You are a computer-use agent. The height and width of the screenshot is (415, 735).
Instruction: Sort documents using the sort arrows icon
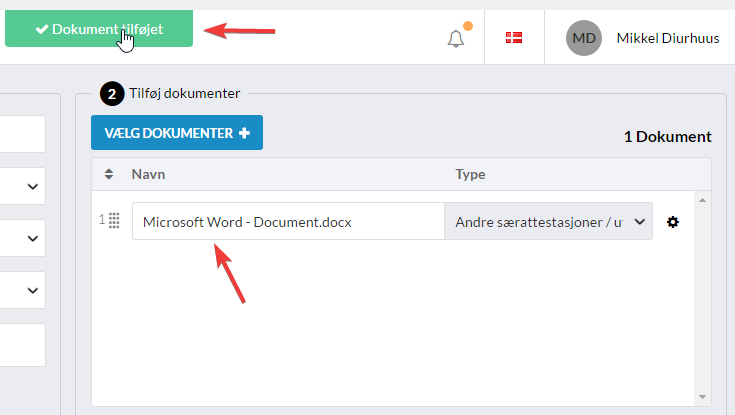click(x=109, y=174)
